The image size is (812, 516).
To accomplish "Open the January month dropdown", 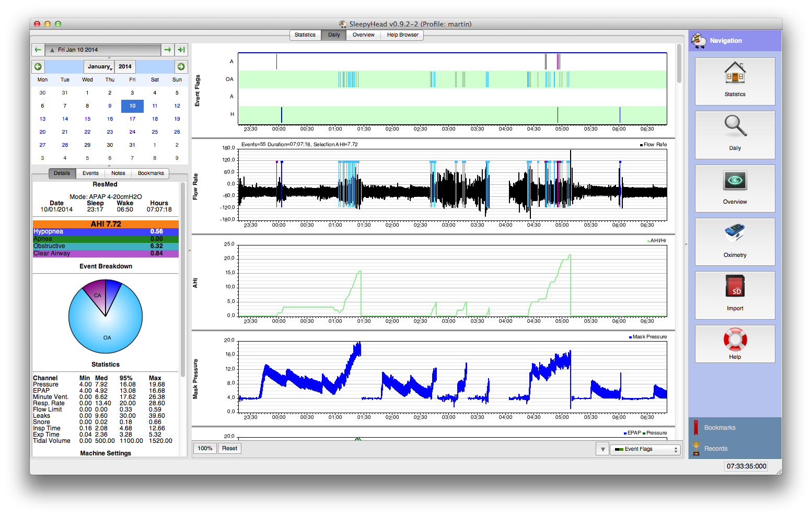I will 99,67.
